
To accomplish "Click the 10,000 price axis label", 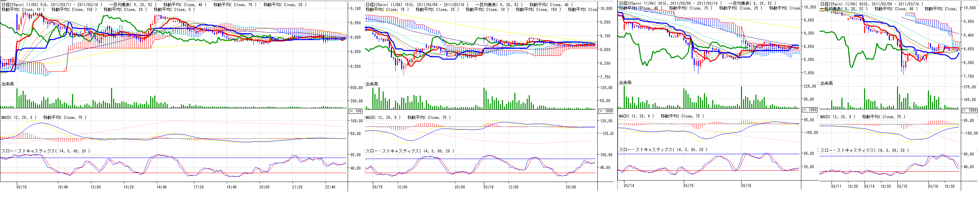I will [x=606, y=8].
